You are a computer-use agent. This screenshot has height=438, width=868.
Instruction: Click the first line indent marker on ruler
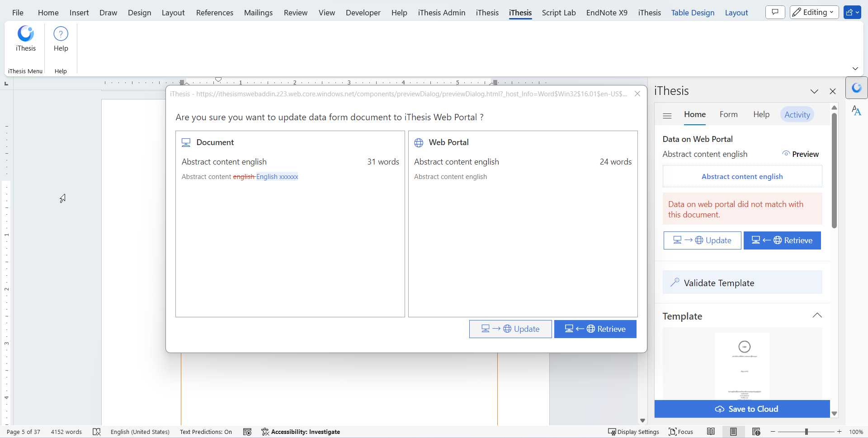tap(218, 80)
